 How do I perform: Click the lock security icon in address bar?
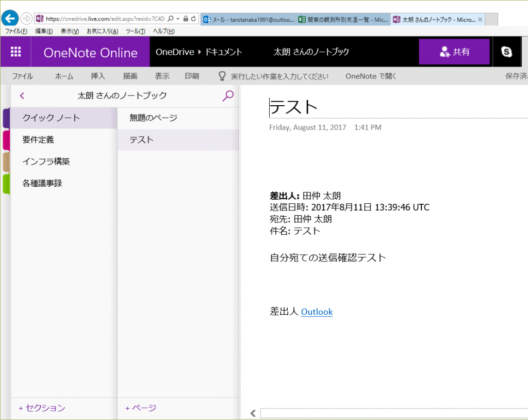click(186, 19)
